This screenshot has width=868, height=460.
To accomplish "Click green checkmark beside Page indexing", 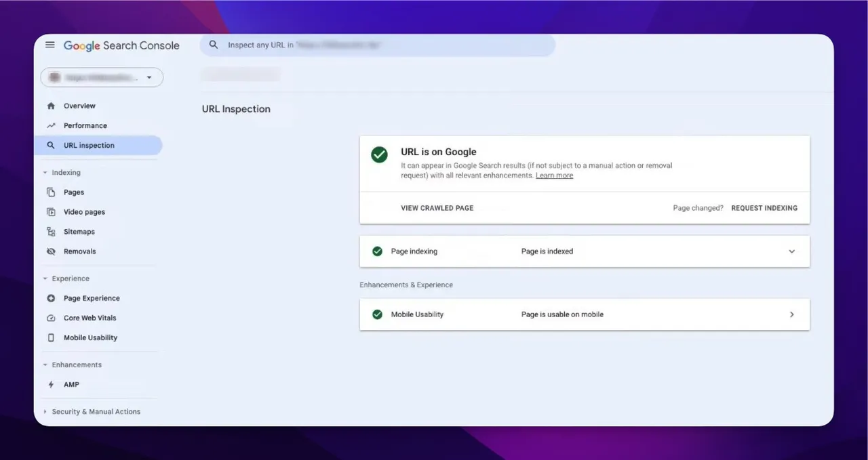I will pyautogui.click(x=378, y=251).
